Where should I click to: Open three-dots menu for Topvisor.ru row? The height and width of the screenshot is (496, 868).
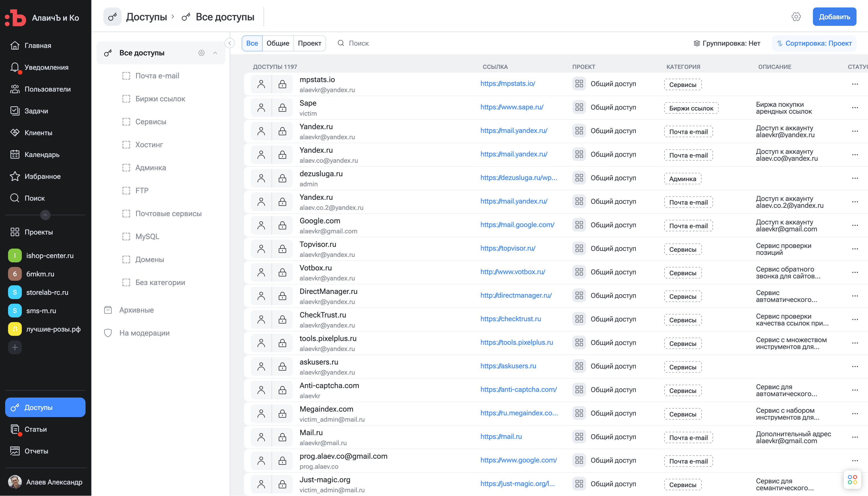pos(855,249)
